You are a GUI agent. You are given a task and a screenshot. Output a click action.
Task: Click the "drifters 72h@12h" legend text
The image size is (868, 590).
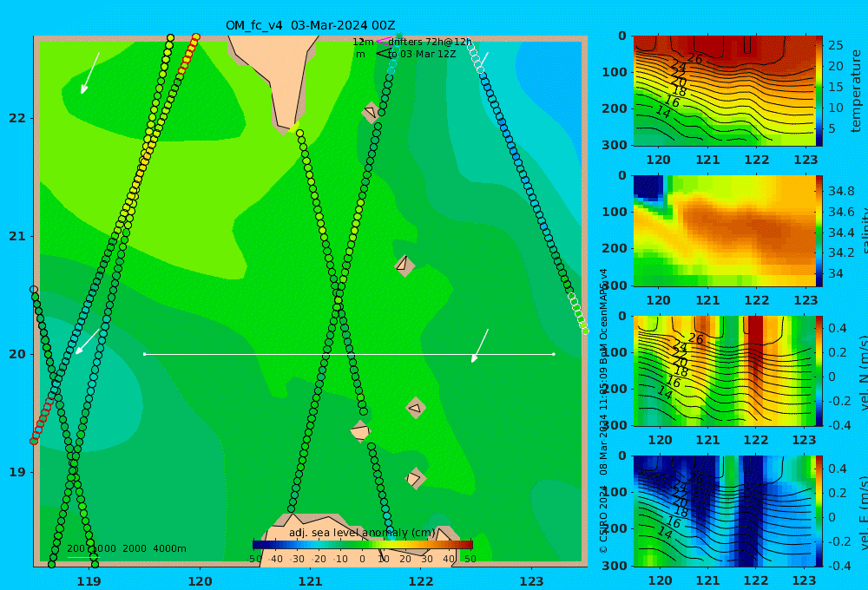point(431,42)
